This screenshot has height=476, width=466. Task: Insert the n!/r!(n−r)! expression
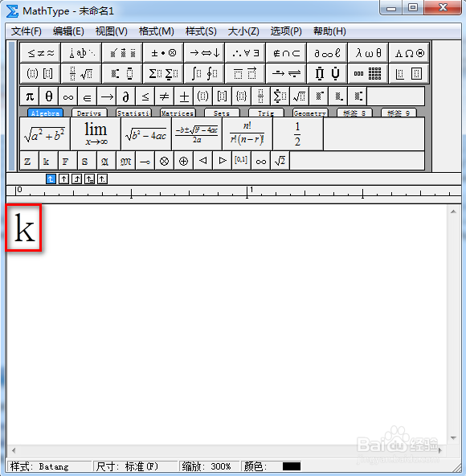pyautogui.click(x=247, y=133)
